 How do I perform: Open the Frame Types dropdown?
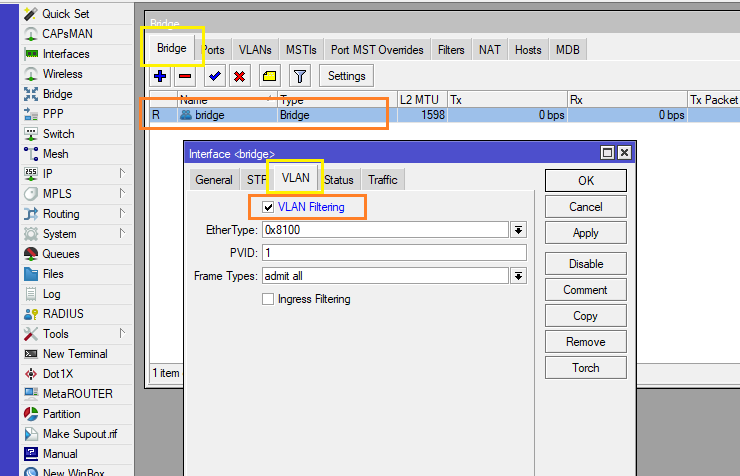[x=518, y=276]
